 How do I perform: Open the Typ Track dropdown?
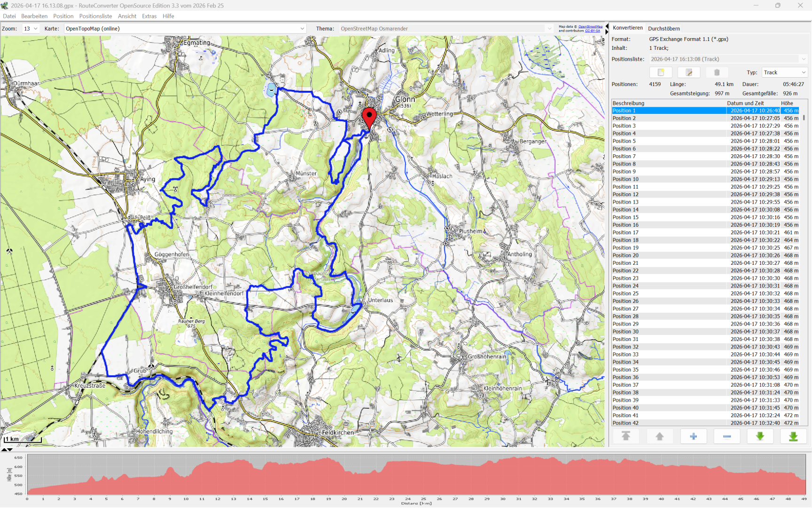784,72
